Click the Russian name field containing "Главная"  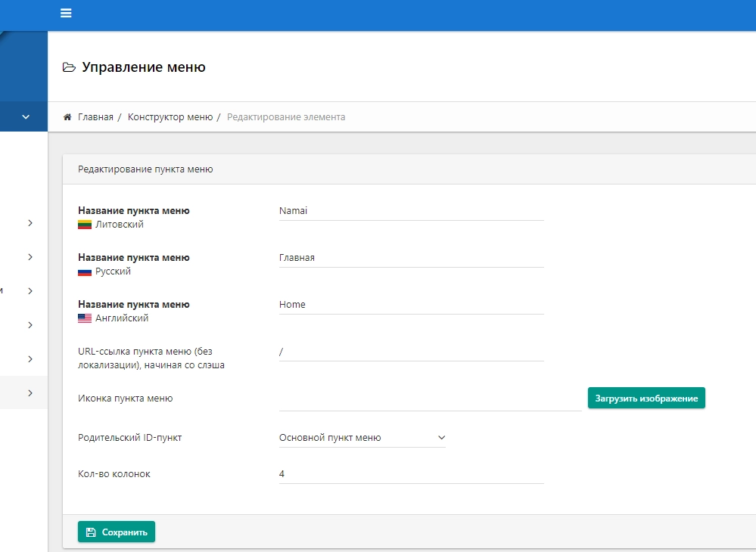pyautogui.click(x=411, y=258)
